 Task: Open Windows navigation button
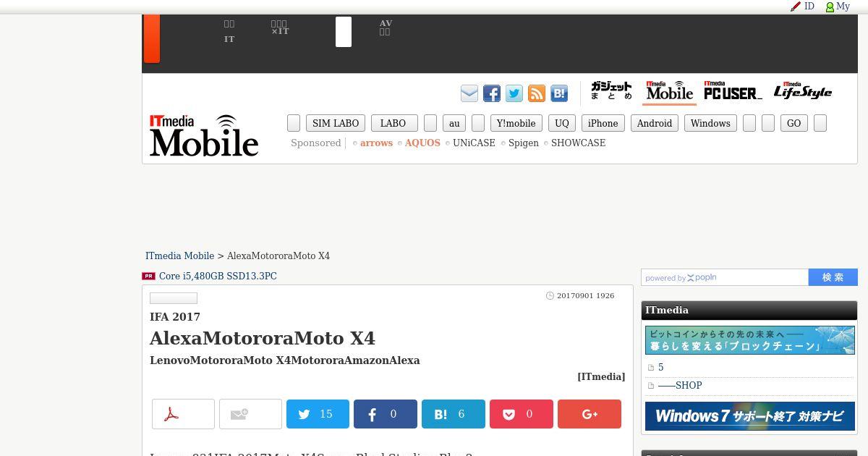pos(710,123)
